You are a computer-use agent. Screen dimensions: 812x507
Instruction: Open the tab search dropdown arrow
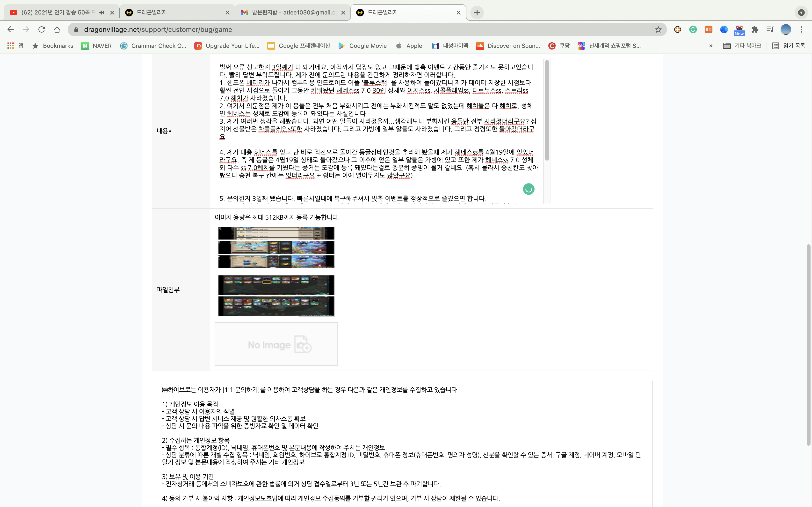coord(801,12)
